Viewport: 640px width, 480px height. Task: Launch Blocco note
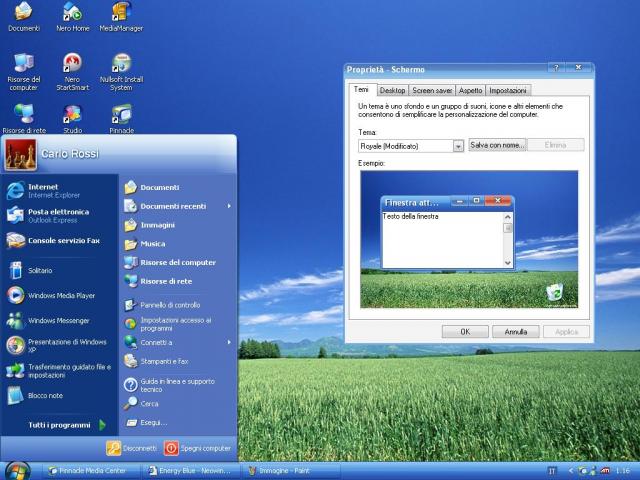pos(59,396)
